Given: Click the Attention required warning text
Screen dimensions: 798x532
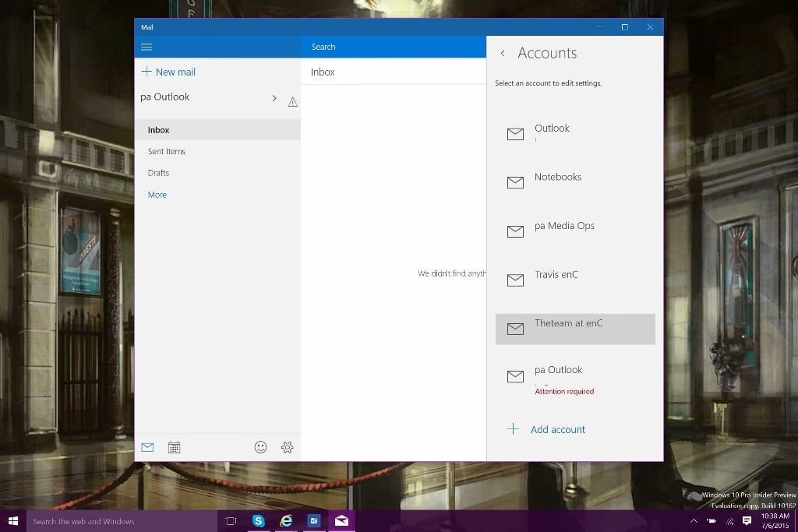Looking at the screenshot, I should point(564,391).
